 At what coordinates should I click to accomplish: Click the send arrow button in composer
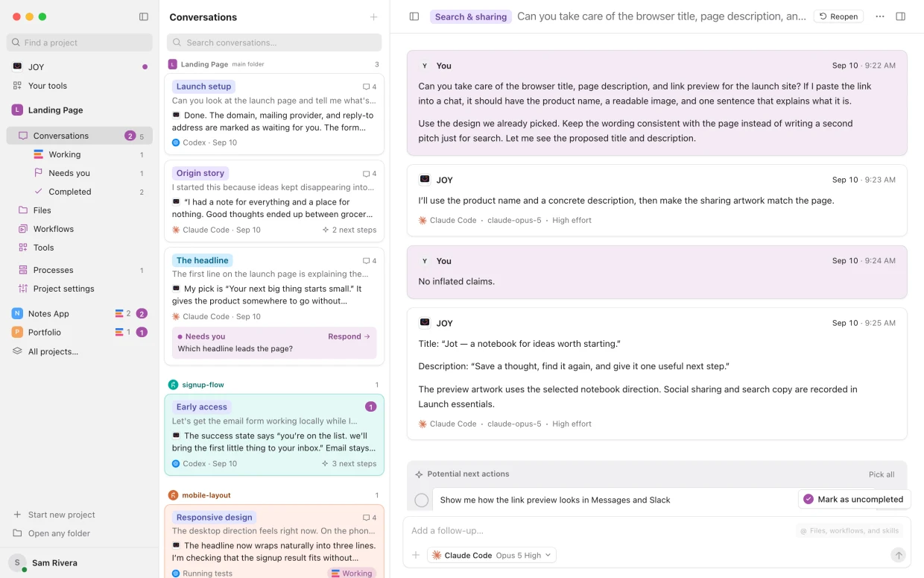tap(899, 555)
